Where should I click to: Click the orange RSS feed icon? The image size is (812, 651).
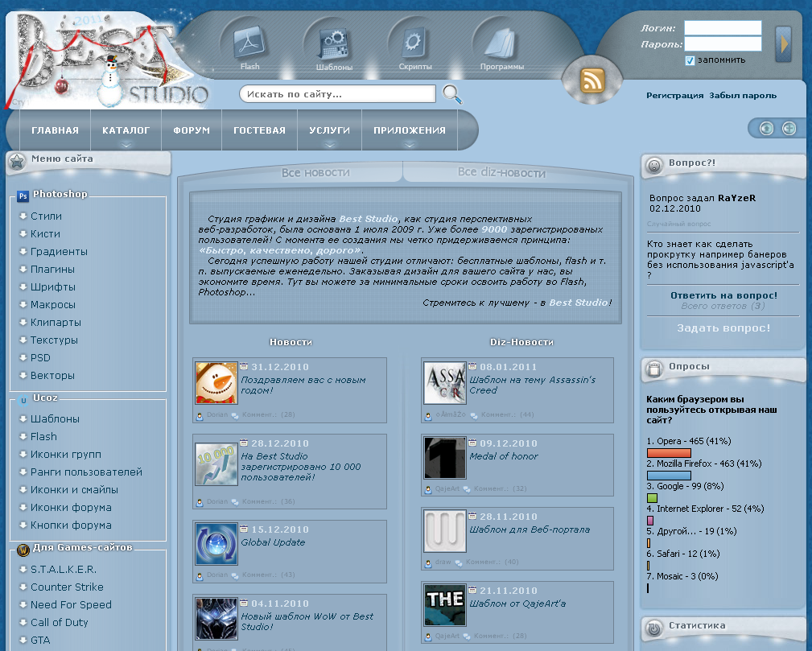(x=593, y=80)
